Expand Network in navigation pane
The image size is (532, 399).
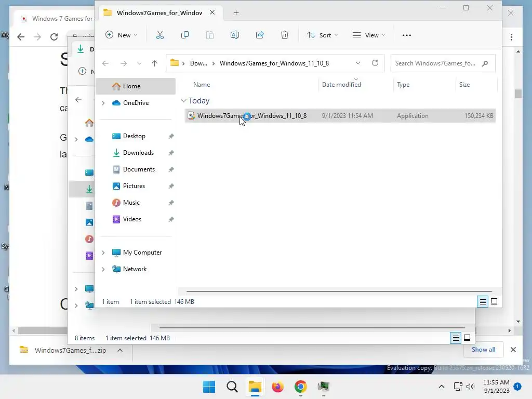click(x=103, y=269)
